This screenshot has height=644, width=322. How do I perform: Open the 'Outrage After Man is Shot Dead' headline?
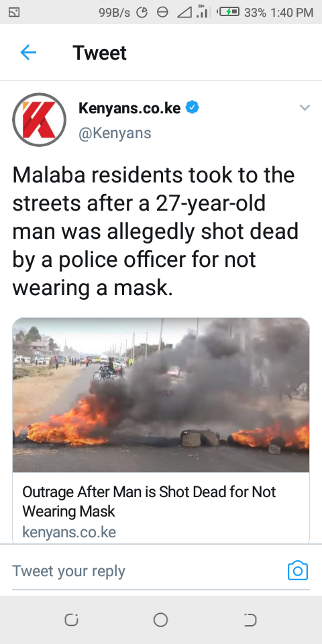(149, 502)
